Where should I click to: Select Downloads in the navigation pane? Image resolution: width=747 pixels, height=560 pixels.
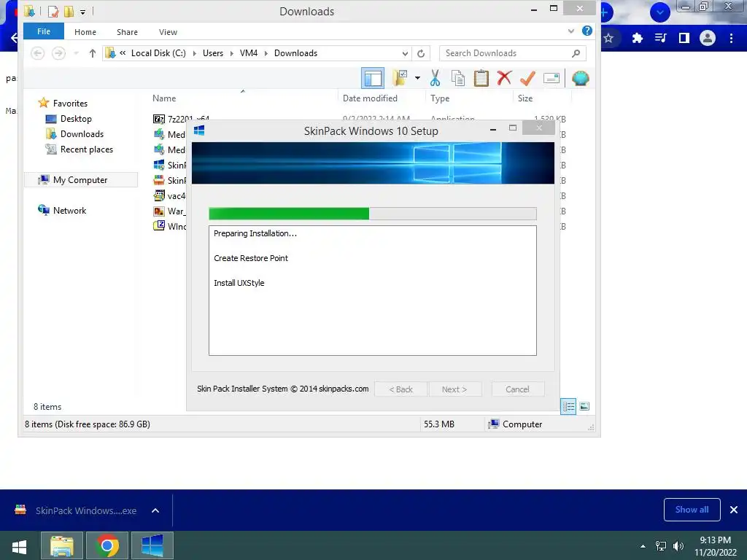82,134
